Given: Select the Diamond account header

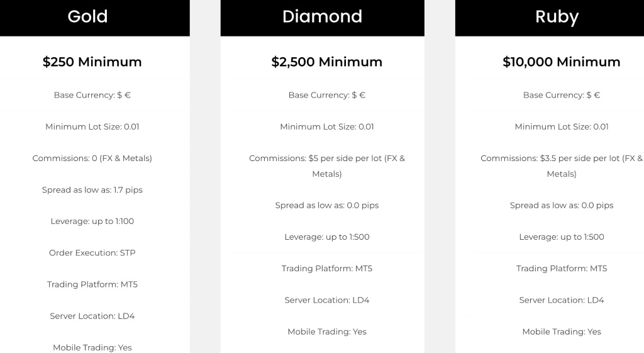Looking at the screenshot, I should pos(323,17).
